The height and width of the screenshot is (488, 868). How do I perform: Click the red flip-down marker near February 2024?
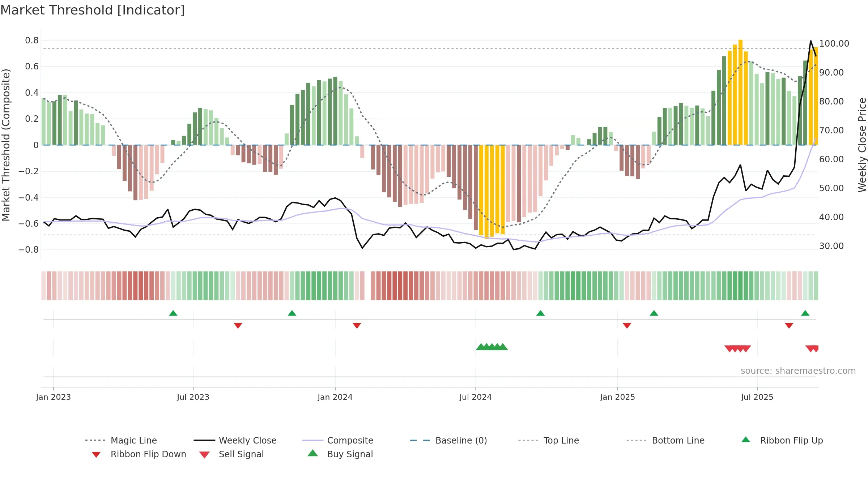[357, 326]
